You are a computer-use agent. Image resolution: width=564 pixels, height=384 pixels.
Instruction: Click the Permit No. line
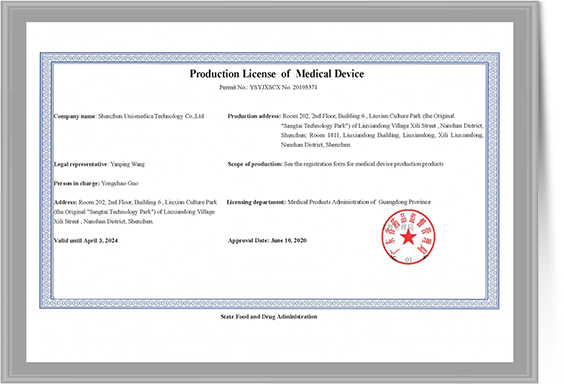268,87
